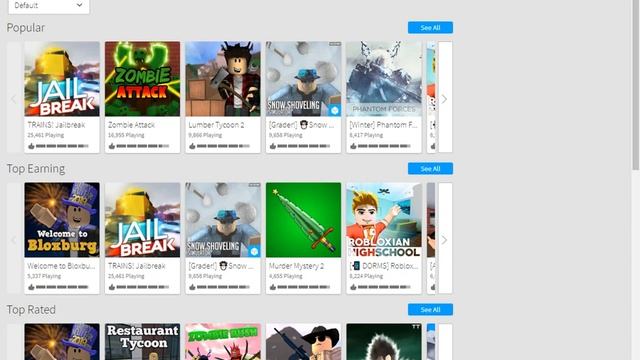
Task: Click the rating bar under Lumber Tycoon 2
Action: [x=223, y=146]
